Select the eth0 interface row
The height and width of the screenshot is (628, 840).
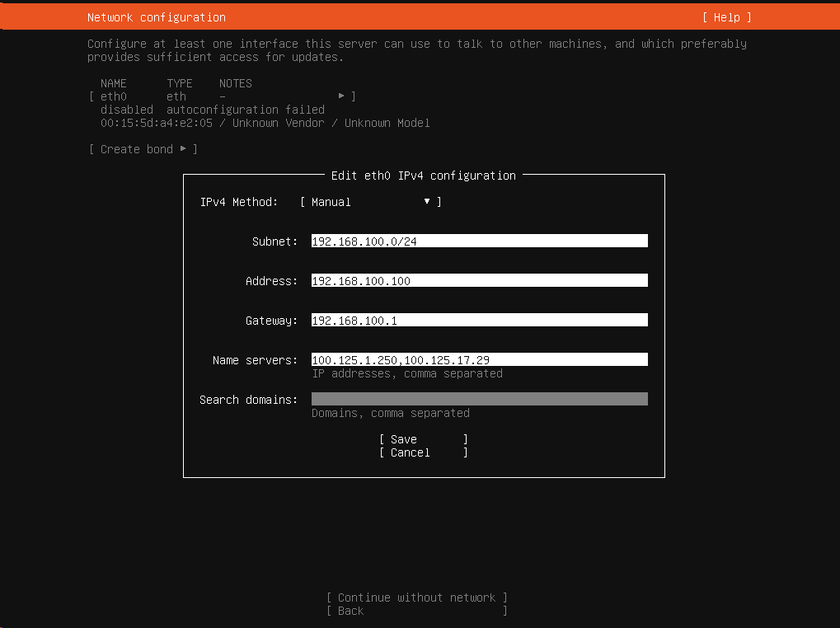coord(223,96)
